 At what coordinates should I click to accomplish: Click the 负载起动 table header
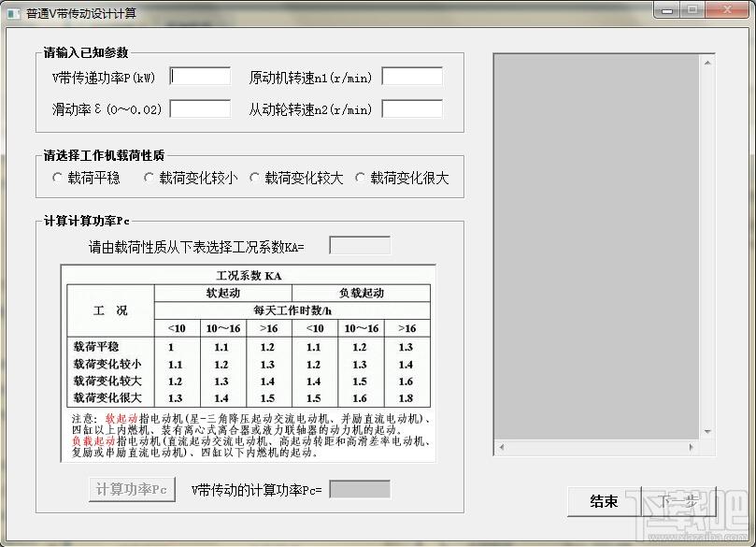point(361,293)
